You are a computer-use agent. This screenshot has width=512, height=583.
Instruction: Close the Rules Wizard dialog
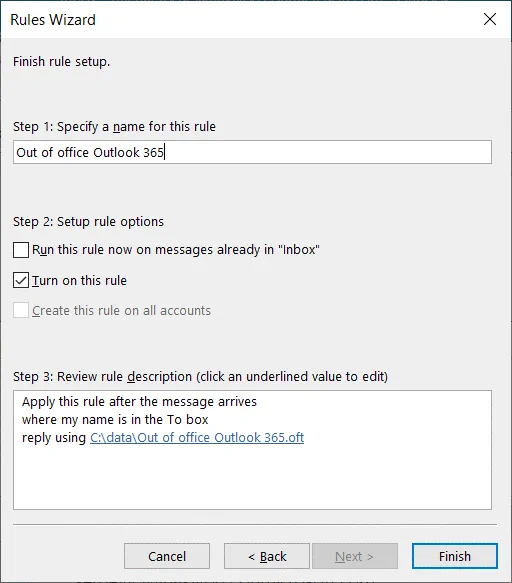click(490, 19)
